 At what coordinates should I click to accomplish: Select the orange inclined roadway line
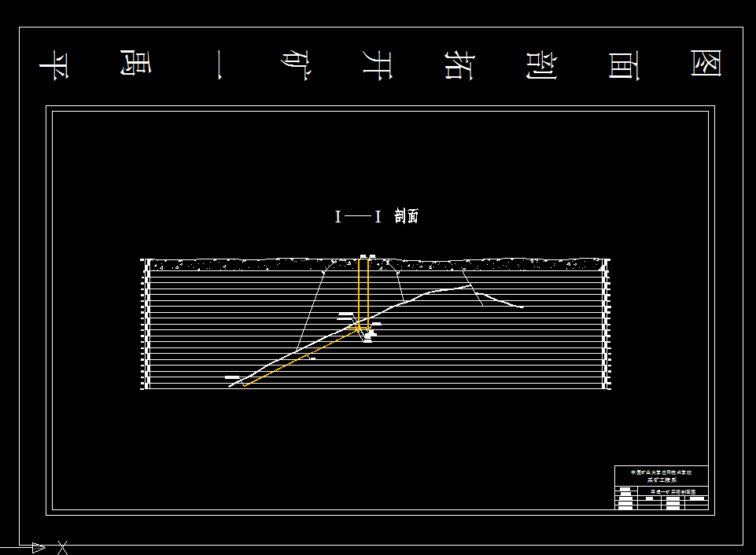click(301, 357)
